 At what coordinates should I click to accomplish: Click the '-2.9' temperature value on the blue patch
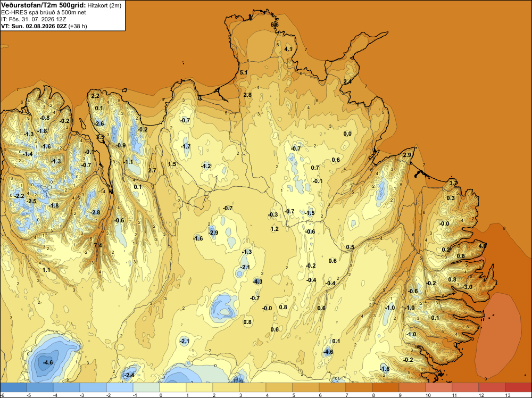(x=213, y=233)
